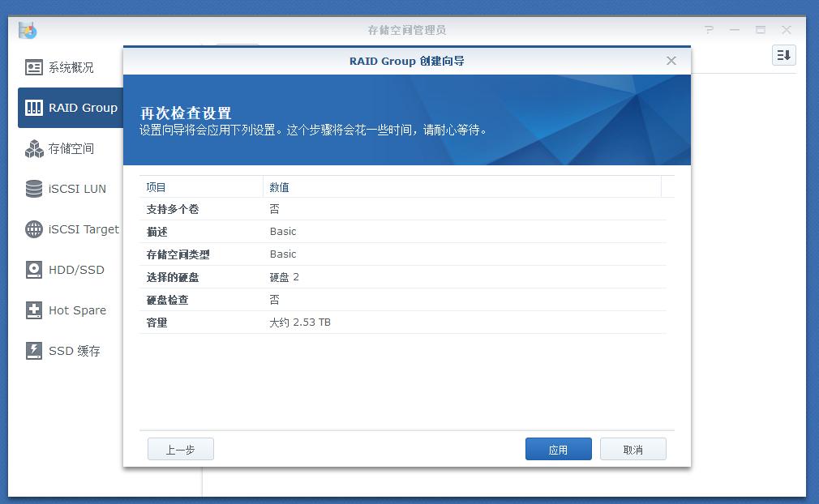The width and height of the screenshot is (819, 504).
Task: Click the 存储空间管理员 window title bar
Action: (x=405, y=29)
